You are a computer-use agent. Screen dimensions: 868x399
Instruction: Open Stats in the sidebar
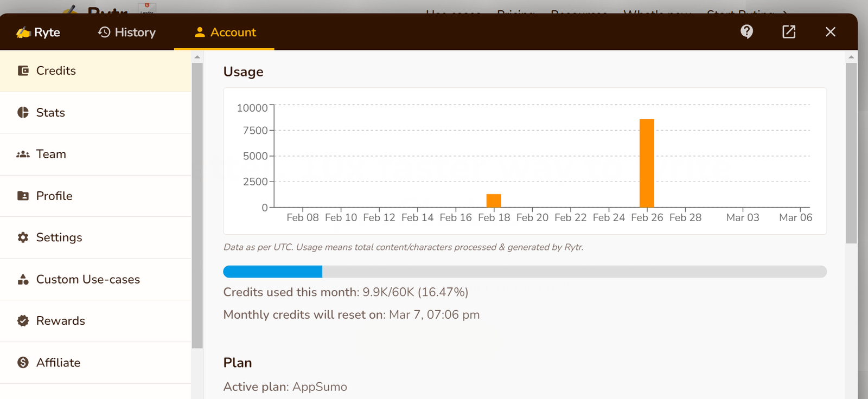tap(95, 112)
